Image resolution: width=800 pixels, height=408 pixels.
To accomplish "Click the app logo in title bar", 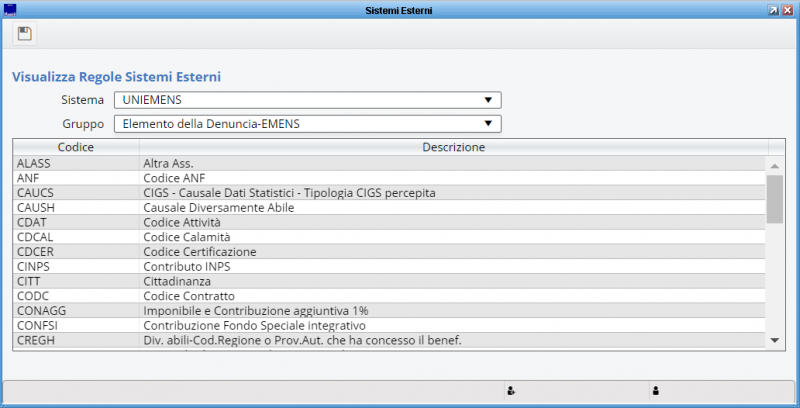I will [x=10, y=10].
